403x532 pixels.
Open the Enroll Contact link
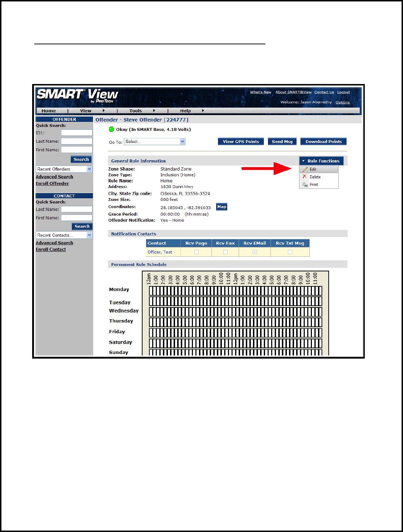[x=51, y=250]
